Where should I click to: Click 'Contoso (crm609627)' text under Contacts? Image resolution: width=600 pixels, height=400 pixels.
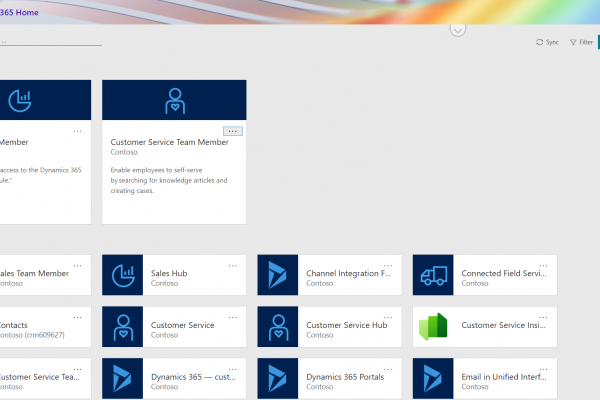tap(32, 335)
